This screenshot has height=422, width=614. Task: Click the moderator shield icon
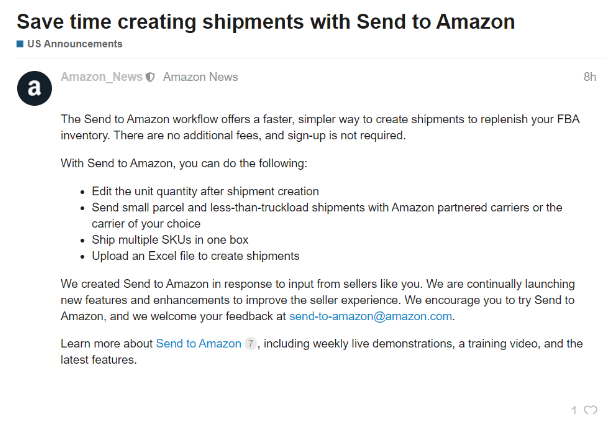[150, 77]
